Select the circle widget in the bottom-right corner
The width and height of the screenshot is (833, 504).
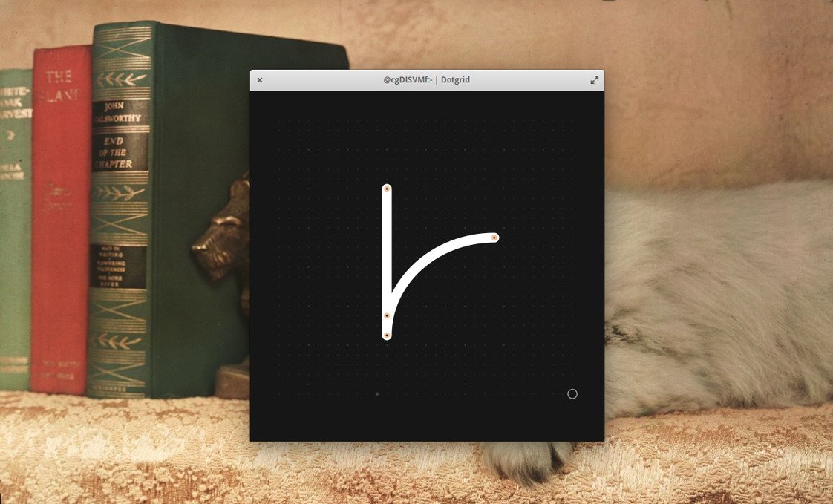(x=572, y=394)
